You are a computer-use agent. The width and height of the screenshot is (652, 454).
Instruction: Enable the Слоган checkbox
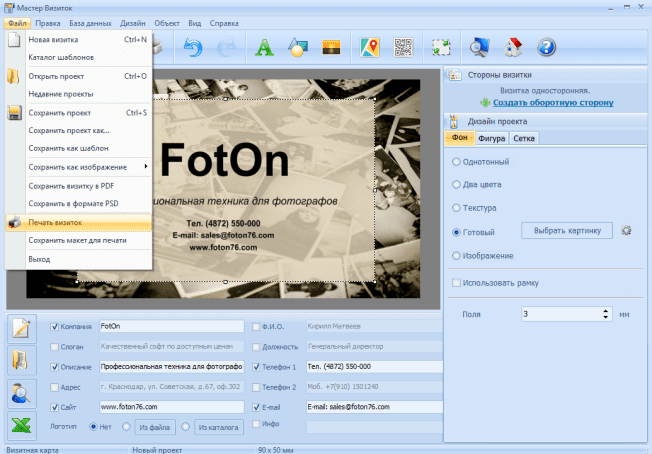(54, 347)
